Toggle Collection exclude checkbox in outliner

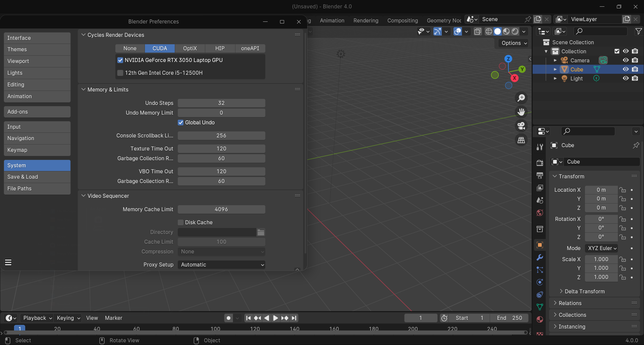617,51
